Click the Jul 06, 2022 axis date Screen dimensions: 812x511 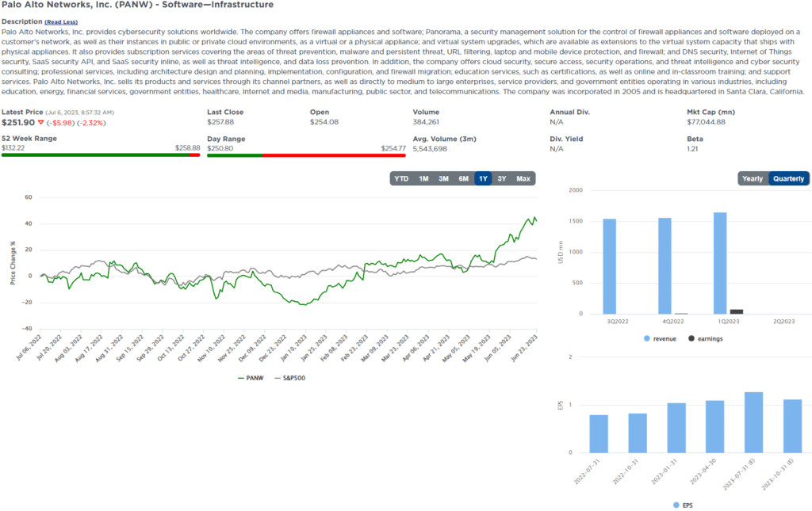click(29, 346)
